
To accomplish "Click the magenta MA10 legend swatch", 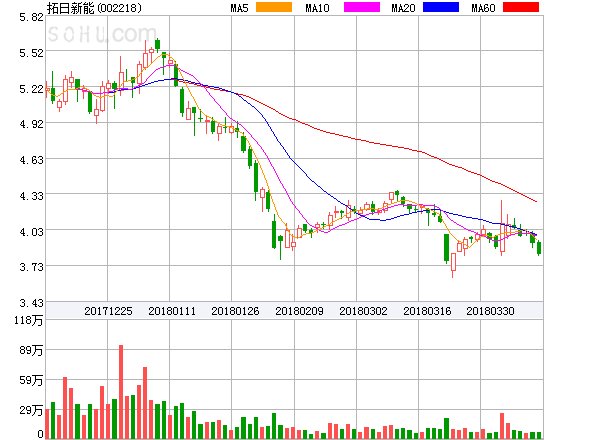I will [362, 7].
